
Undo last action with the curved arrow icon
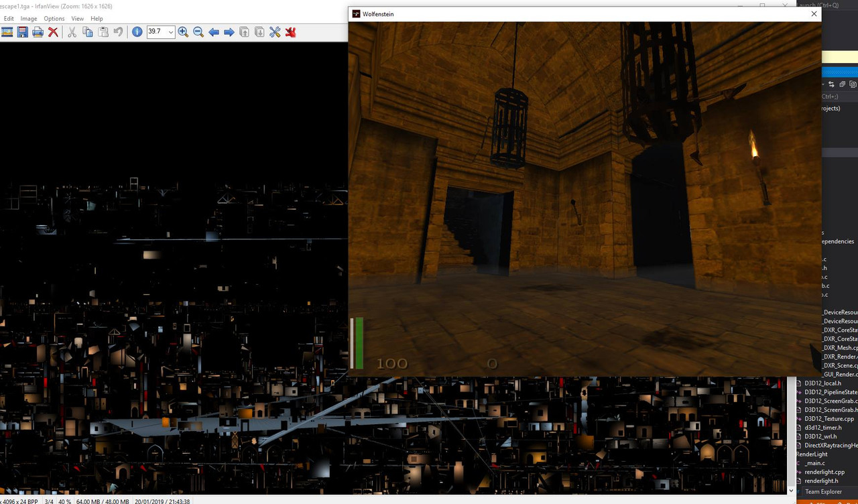tap(118, 31)
